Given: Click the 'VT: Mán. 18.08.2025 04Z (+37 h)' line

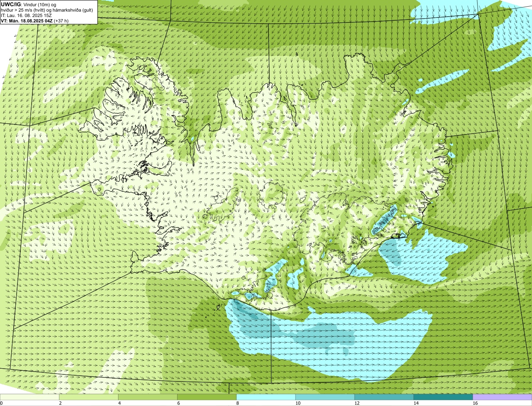Looking at the screenshot, I should coord(35,21).
